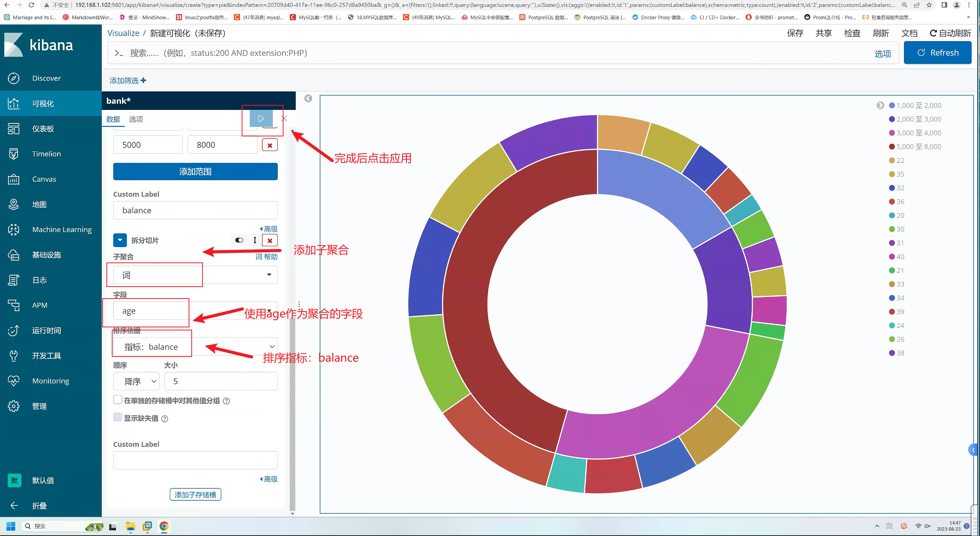Discard changes with the X icon
Image resolution: width=980 pixels, height=536 pixels.
coord(284,118)
